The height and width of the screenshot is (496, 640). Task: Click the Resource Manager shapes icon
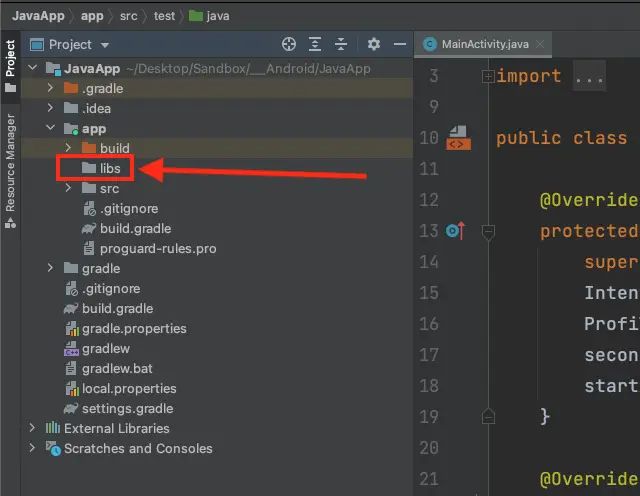tap(10, 223)
